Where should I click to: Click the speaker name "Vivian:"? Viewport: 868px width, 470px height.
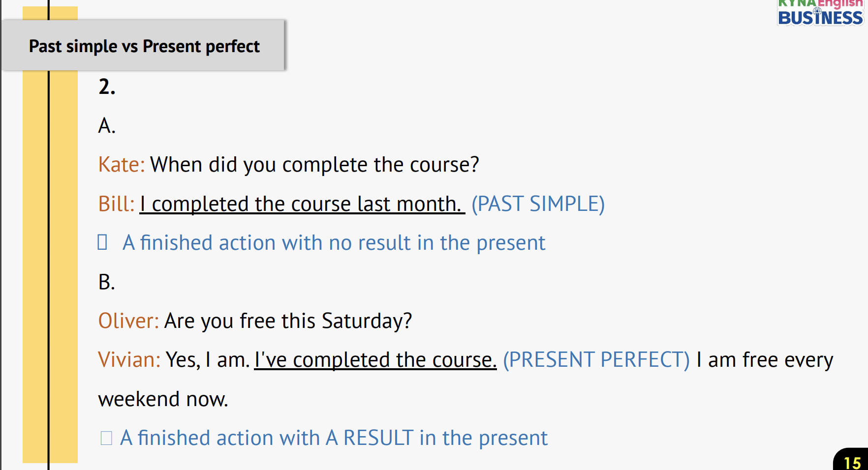click(x=129, y=360)
